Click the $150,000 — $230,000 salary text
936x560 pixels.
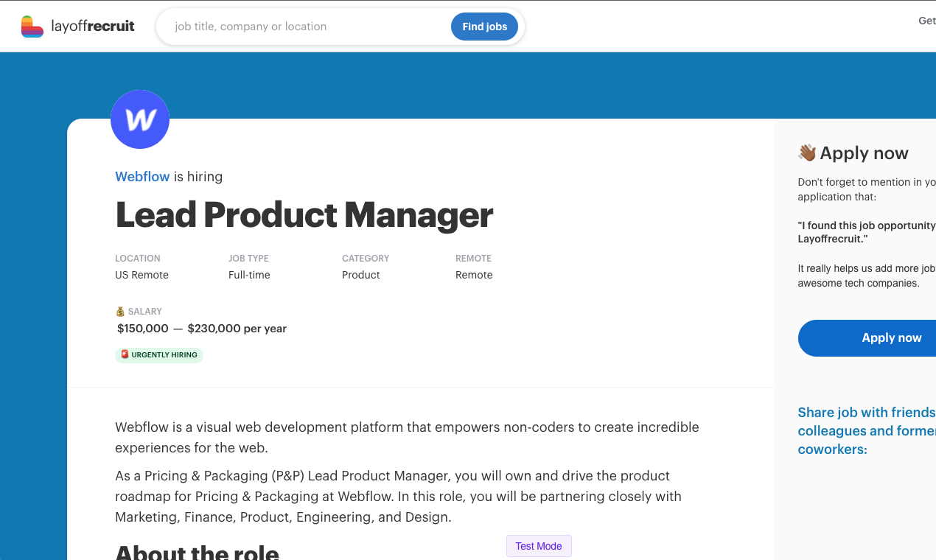pyautogui.click(x=202, y=329)
